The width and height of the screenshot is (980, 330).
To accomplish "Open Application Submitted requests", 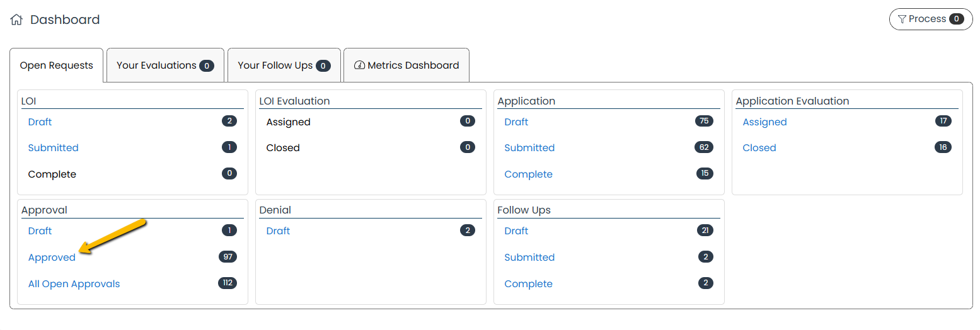I will click(529, 148).
